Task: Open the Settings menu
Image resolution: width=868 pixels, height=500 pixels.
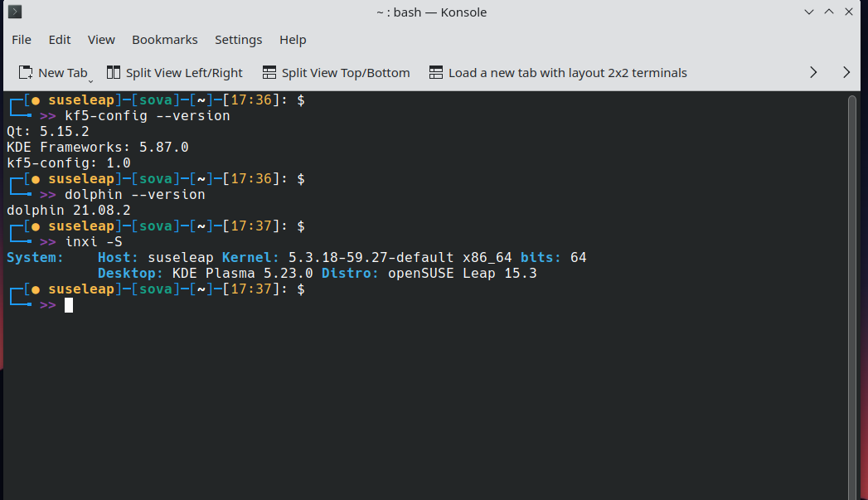Action: click(238, 40)
